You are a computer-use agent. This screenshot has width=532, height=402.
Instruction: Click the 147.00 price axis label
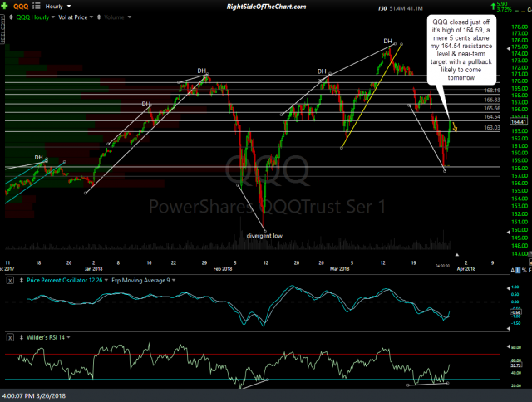pyautogui.click(x=520, y=253)
